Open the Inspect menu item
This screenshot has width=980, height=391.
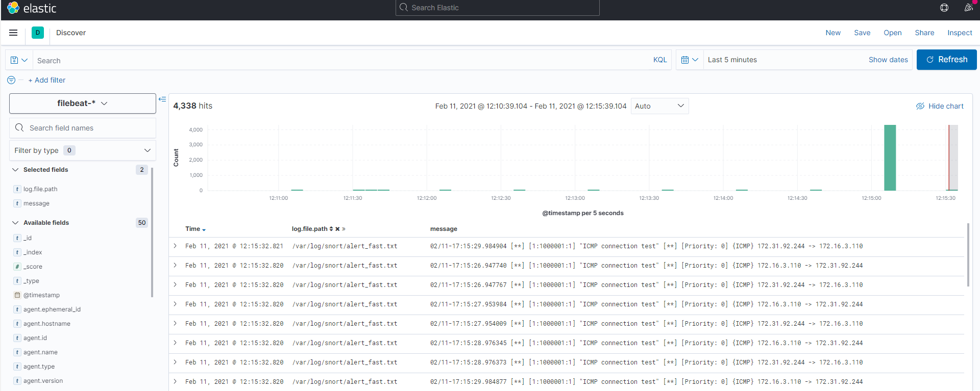(x=960, y=33)
